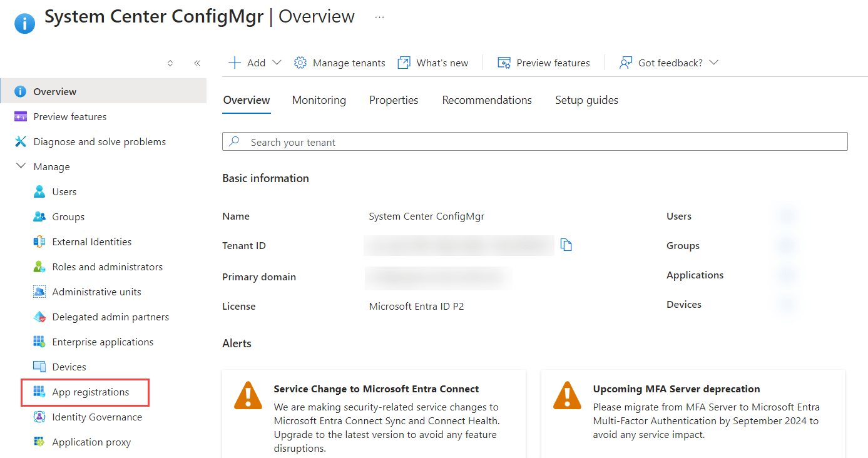Open the Recommendations tab
This screenshot has width=868, height=458.
487,100
